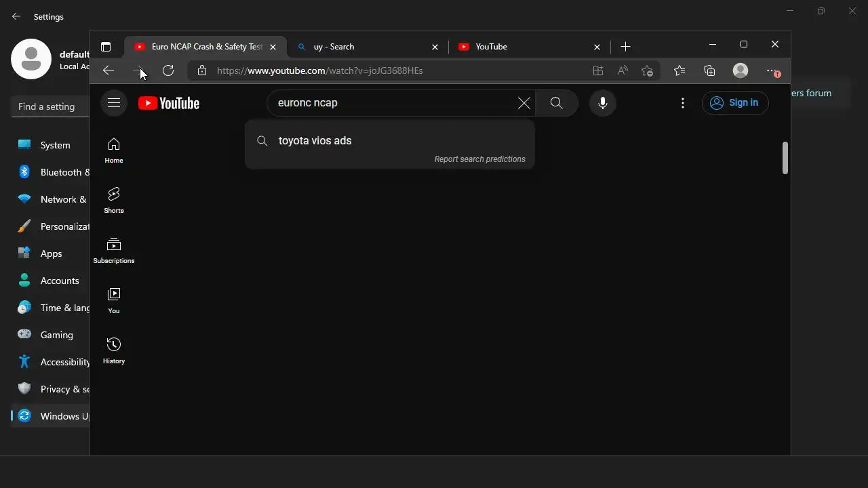
Task: Maximize the Edge browser window
Action: point(744,44)
